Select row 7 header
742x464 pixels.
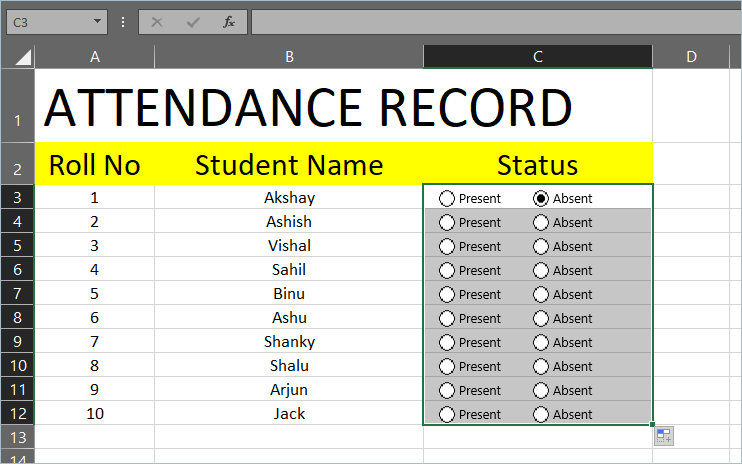17,294
